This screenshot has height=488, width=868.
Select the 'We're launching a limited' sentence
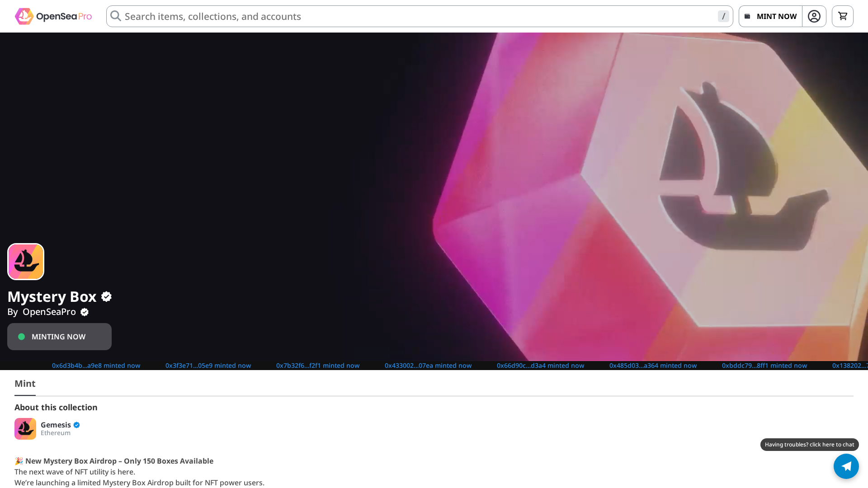(139, 483)
